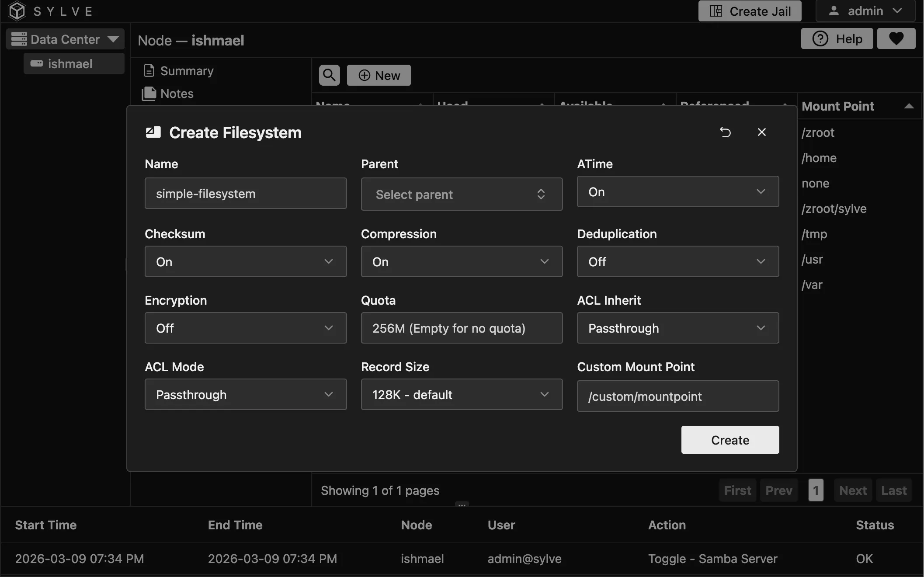Open the Help dialog
Image resolution: width=924 pixels, height=577 pixels.
coord(837,38)
